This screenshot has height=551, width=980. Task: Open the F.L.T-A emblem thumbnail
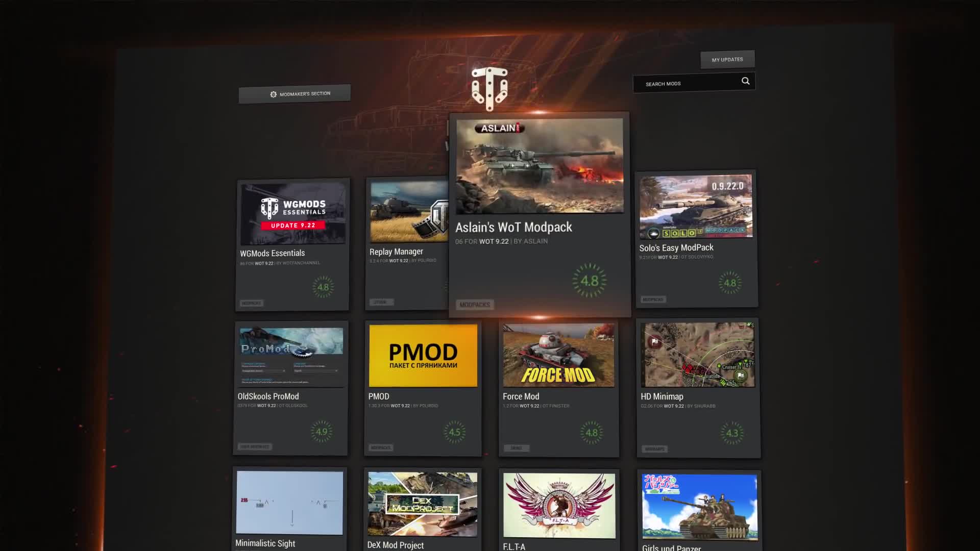(559, 506)
